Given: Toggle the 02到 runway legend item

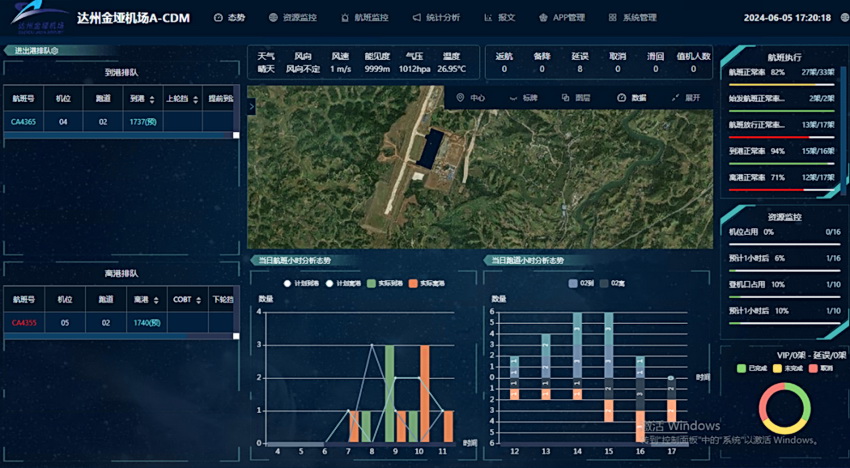Looking at the screenshot, I should pos(573,283).
